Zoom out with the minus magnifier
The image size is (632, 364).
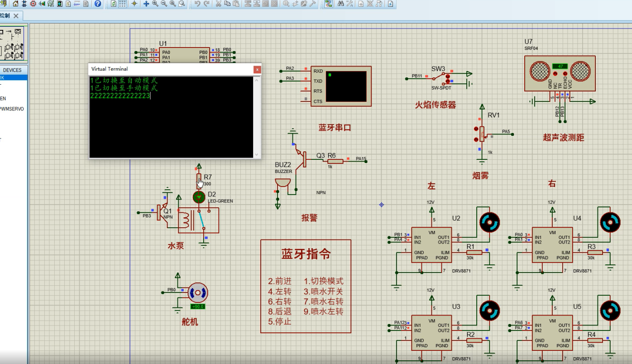point(164,4)
